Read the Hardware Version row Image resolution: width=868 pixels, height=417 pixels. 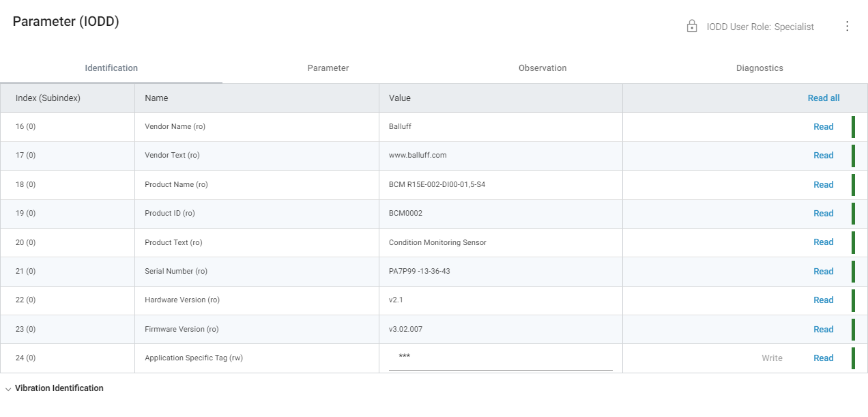click(823, 300)
